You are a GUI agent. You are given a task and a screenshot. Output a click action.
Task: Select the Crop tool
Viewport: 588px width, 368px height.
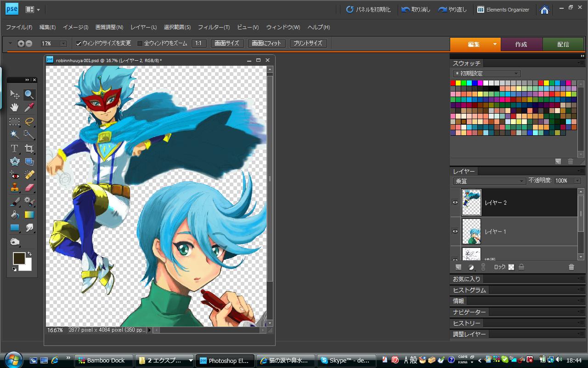(x=29, y=148)
